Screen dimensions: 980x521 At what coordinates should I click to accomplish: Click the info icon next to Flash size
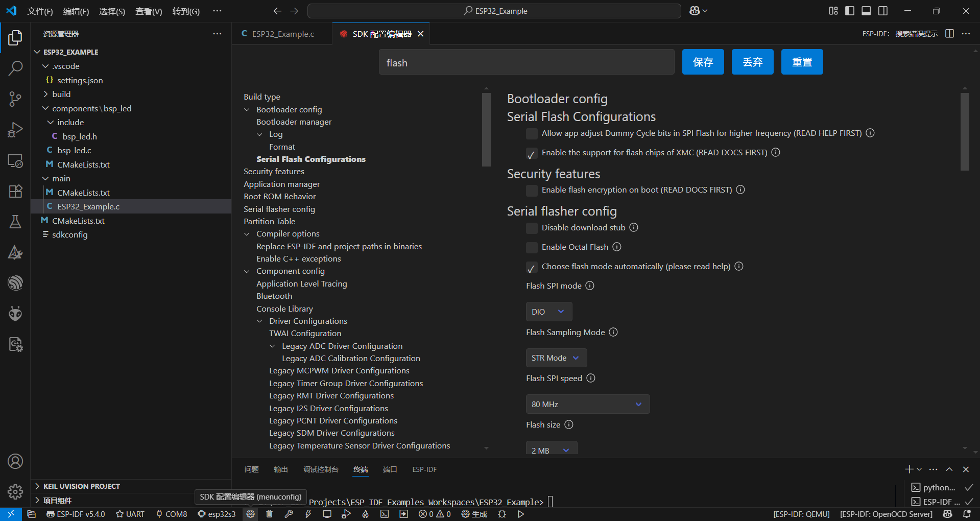point(569,424)
